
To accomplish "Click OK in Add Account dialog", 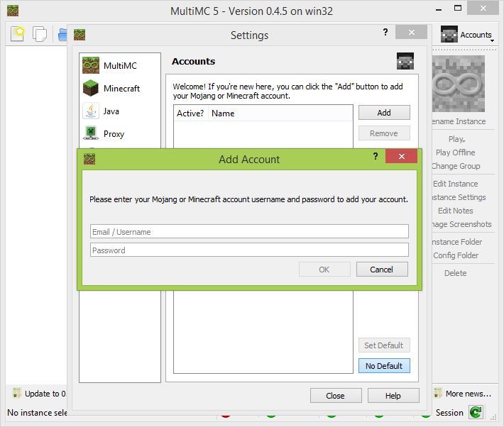I will pyautogui.click(x=324, y=270).
